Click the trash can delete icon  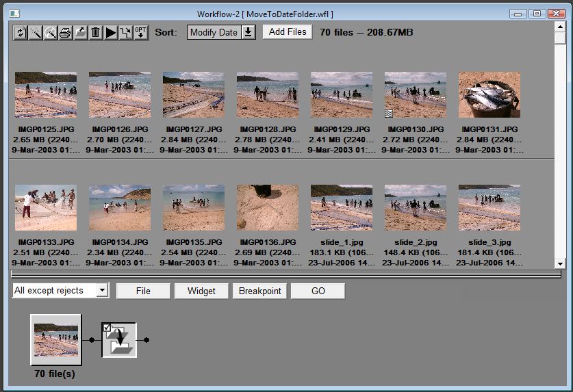click(96, 32)
